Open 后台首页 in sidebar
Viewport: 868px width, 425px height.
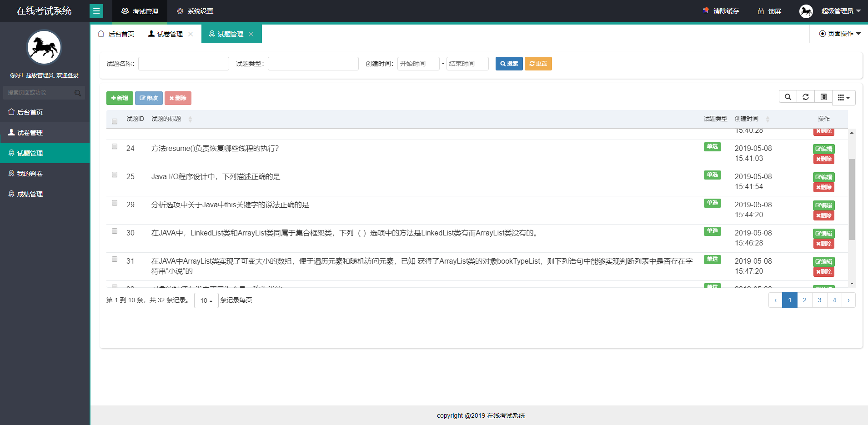click(x=45, y=112)
